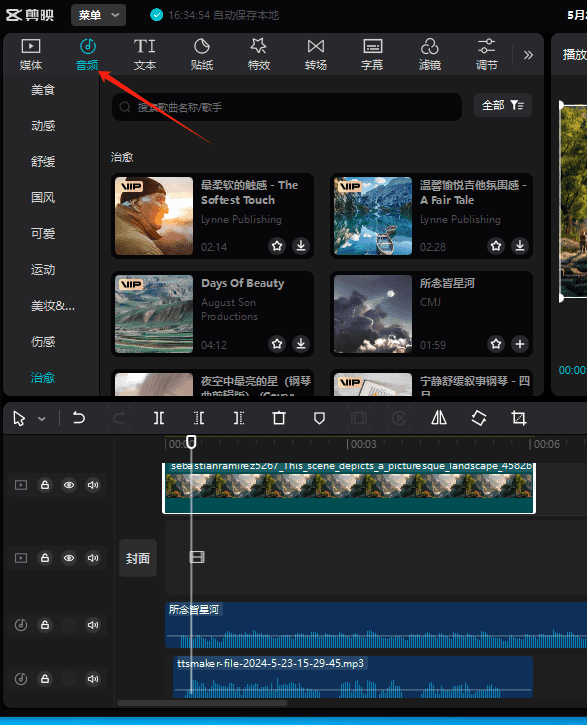Mute the 封面 cover track
Screen dimensions: 587x725
(x=93, y=558)
